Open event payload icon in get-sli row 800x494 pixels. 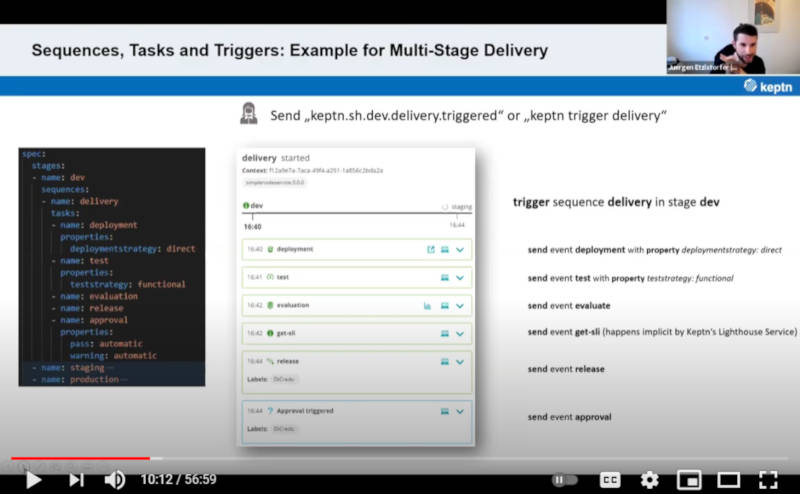pyautogui.click(x=445, y=334)
